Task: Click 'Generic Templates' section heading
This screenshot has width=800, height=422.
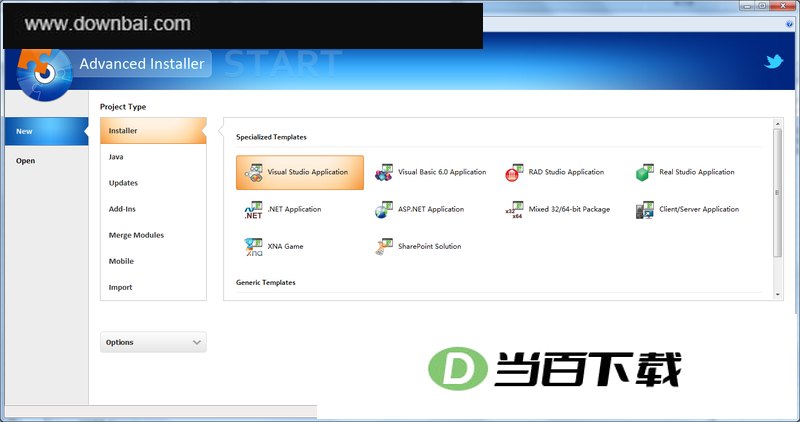Action: 266,282
